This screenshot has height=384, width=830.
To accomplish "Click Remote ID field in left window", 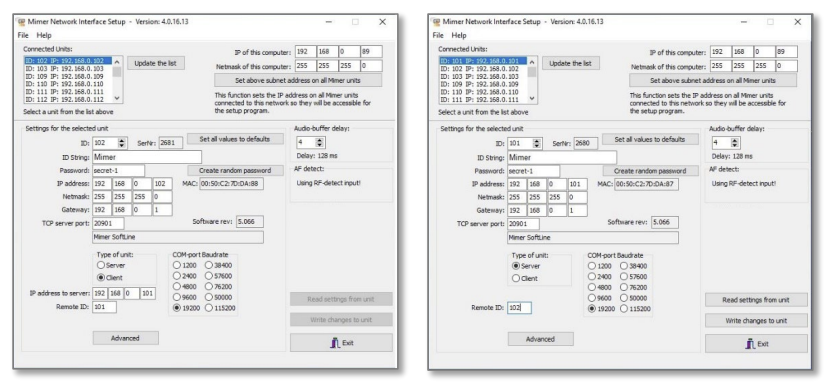I will [x=104, y=307].
